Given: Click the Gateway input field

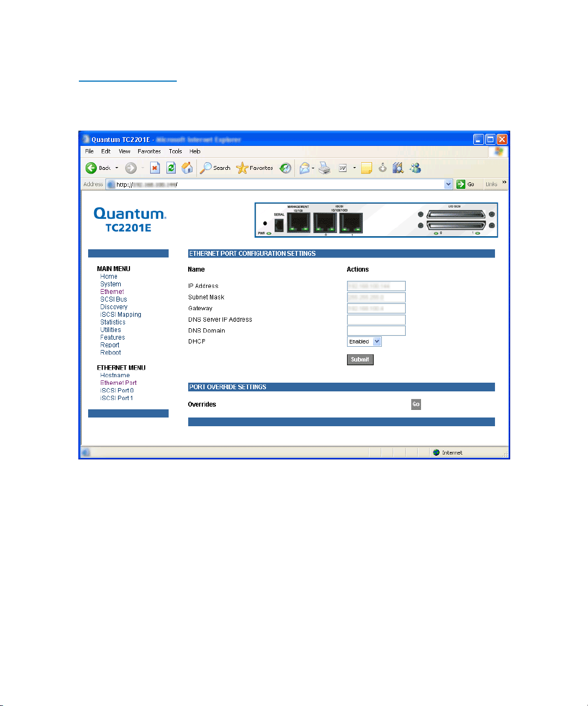Looking at the screenshot, I should point(376,309).
